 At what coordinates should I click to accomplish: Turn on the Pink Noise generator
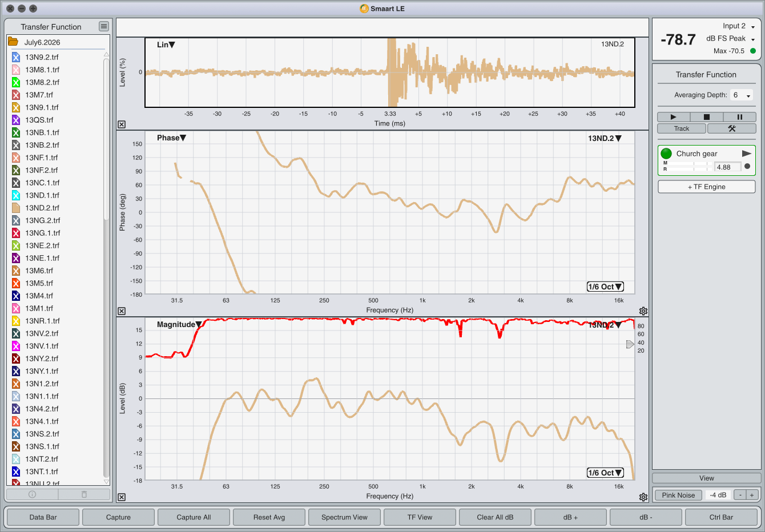pos(678,495)
